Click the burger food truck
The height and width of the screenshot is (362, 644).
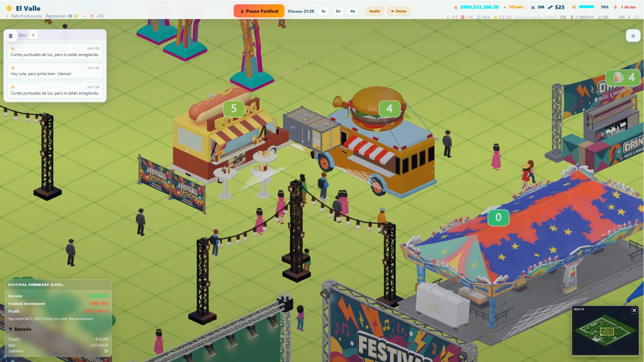(x=379, y=147)
